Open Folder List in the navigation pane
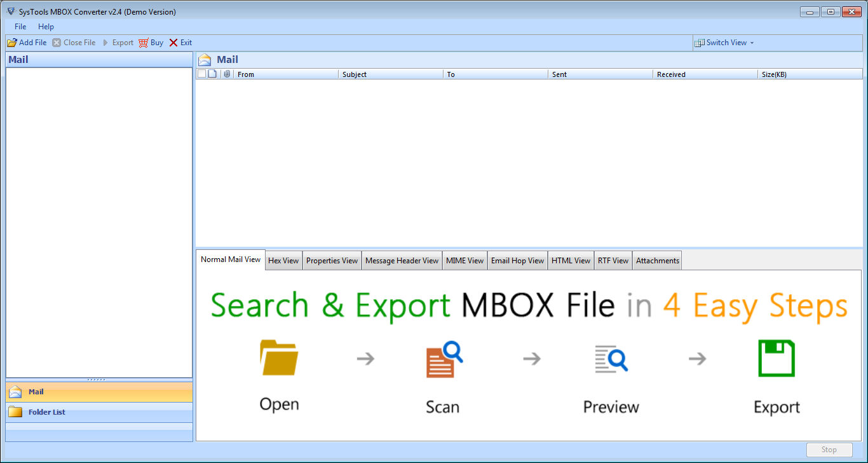Screen dimensions: 868x463 46,412
